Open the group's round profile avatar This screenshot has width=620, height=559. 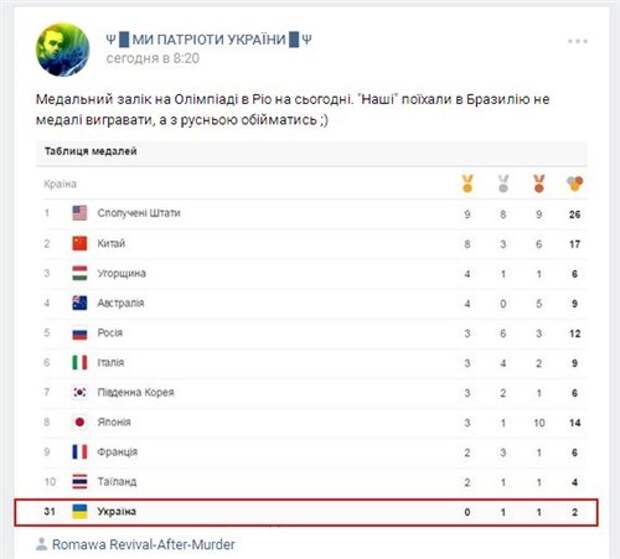[62, 50]
